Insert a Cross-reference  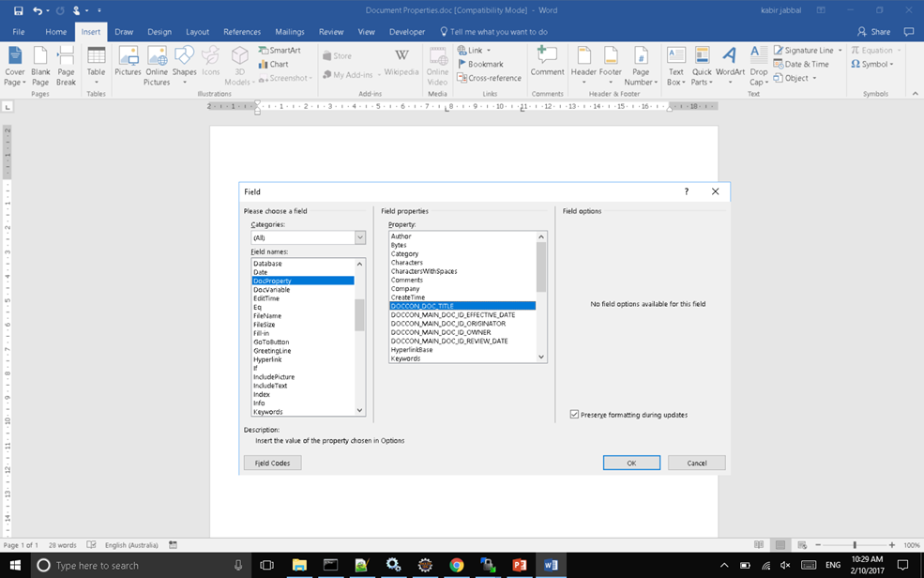(489, 78)
